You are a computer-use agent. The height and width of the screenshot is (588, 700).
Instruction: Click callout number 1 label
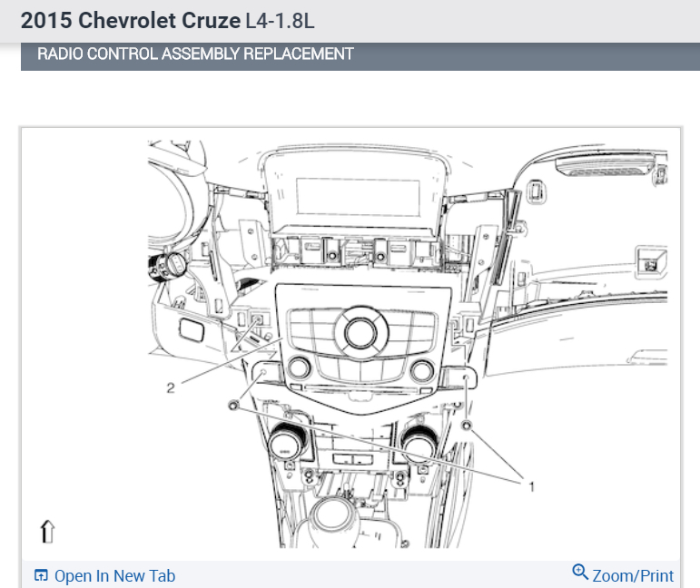coord(531,486)
